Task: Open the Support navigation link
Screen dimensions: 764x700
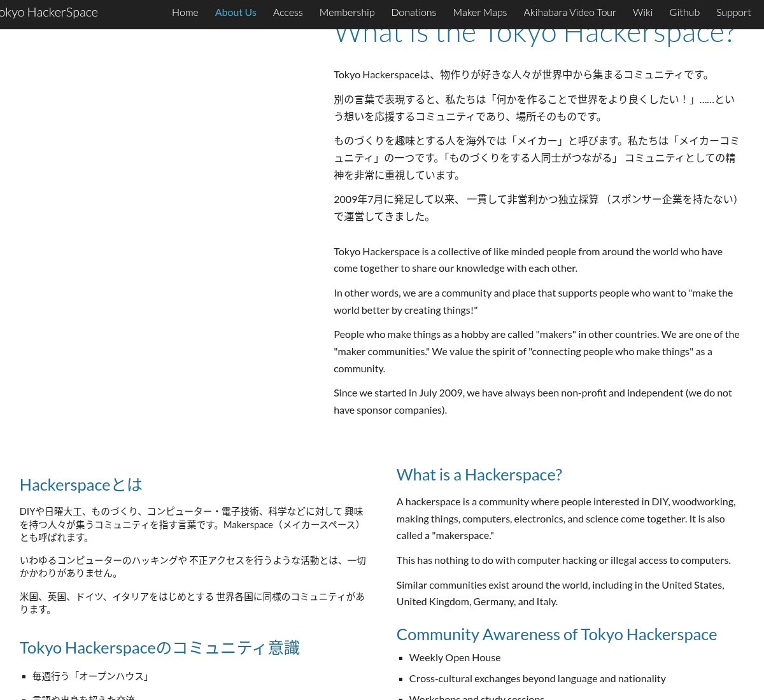Action: pyautogui.click(x=733, y=12)
